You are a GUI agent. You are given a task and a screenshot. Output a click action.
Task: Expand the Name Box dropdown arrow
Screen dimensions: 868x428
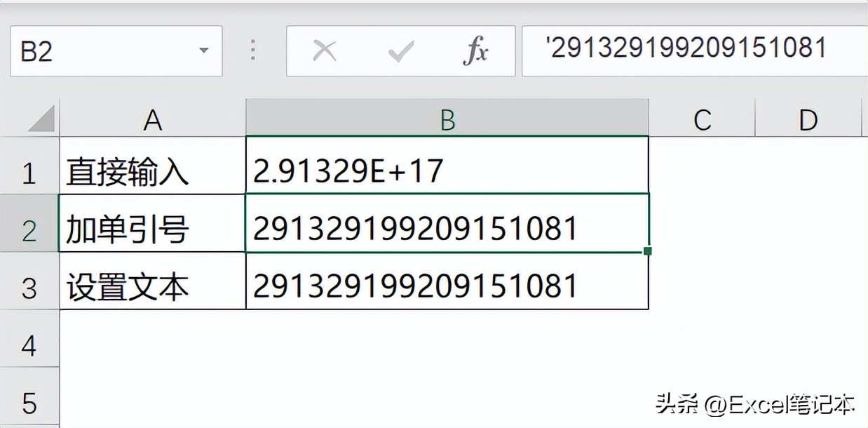204,51
